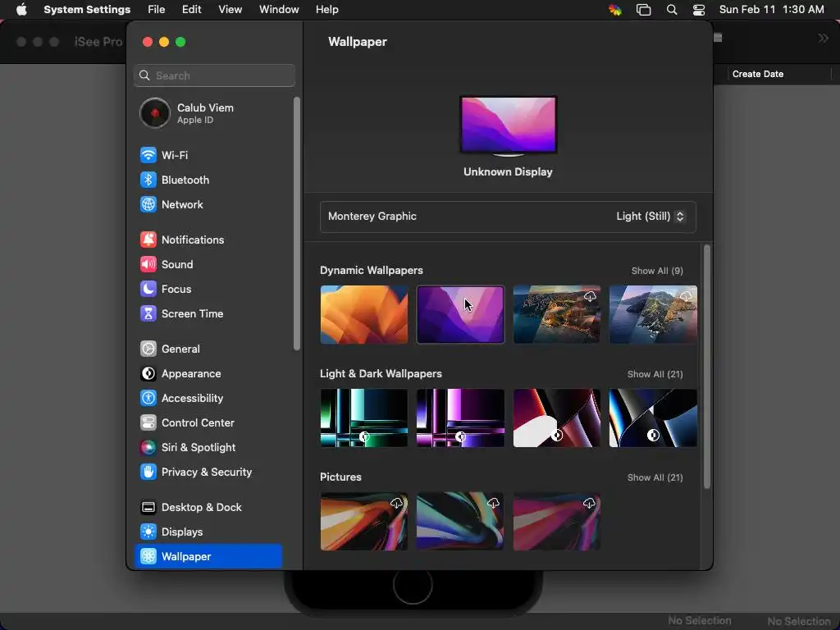Screen dimensions: 840x630
Task: Open the Edit menu
Action: 191,10
